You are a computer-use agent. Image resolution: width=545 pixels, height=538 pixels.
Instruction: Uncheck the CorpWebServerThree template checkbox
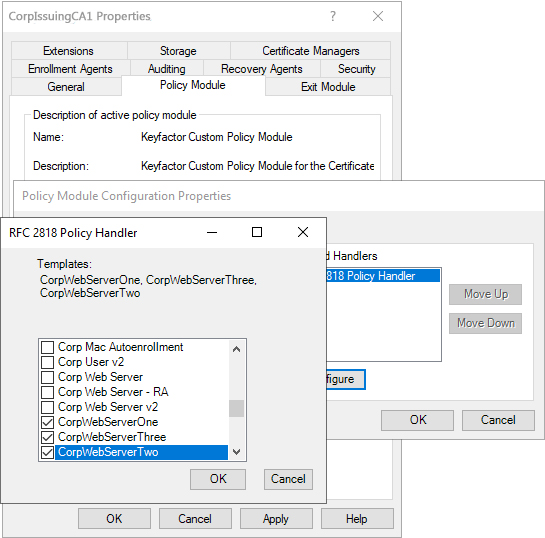pyautogui.click(x=48, y=437)
